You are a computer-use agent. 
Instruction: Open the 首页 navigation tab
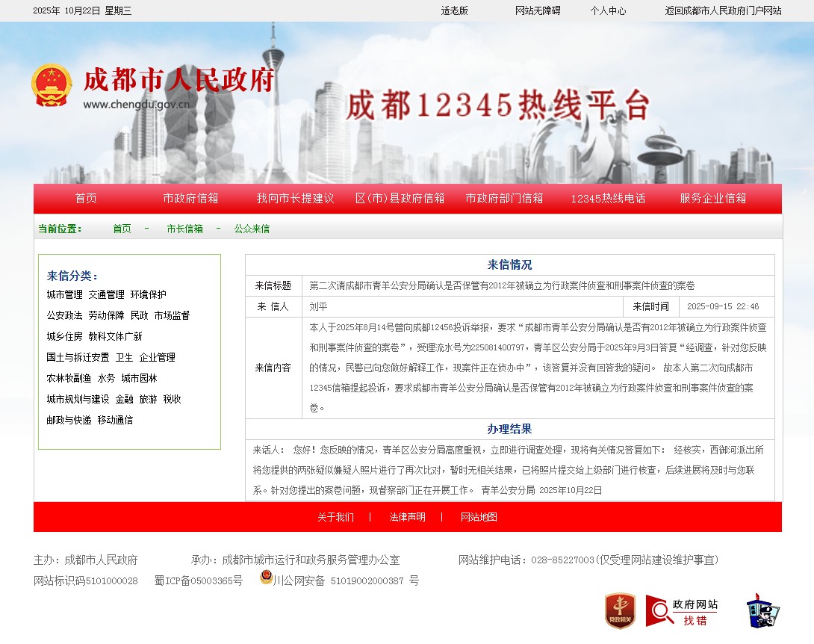point(86,199)
